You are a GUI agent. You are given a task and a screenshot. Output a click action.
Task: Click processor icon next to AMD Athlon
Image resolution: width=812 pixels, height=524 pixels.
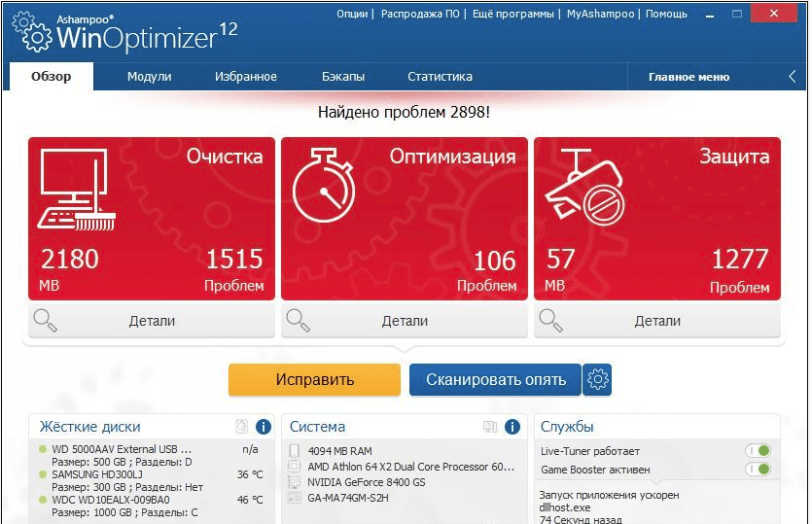(x=294, y=467)
